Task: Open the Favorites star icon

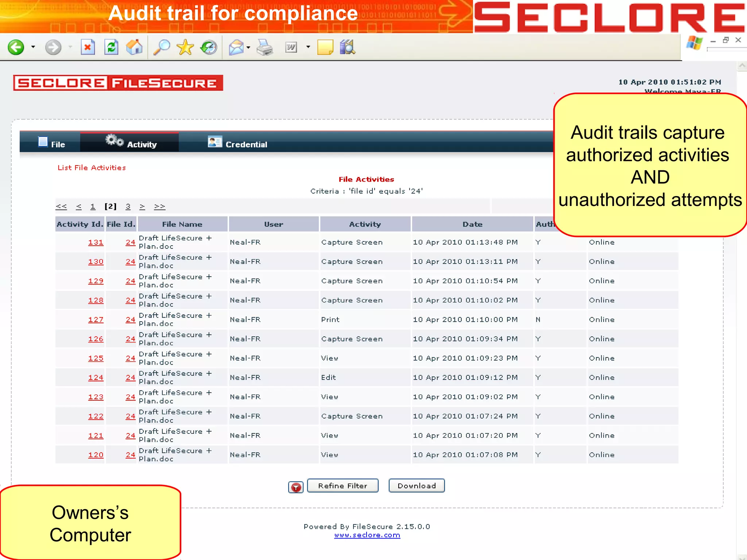Action: 185,47
